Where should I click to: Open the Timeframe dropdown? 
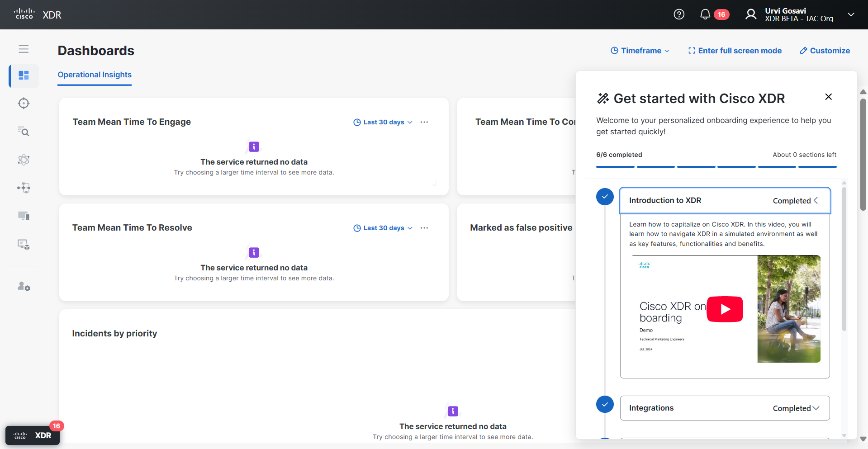pyautogui.click(x=640, y=50)
